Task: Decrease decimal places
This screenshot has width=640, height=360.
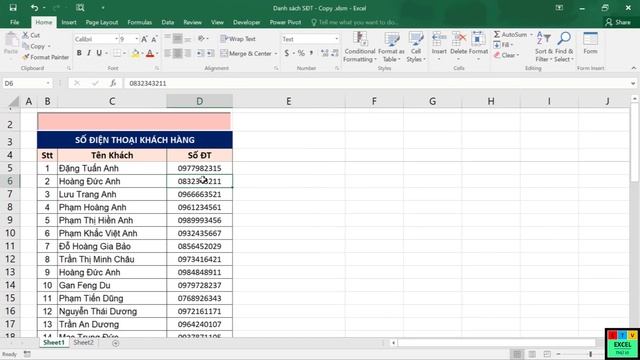Action: [x=334, y=53]
